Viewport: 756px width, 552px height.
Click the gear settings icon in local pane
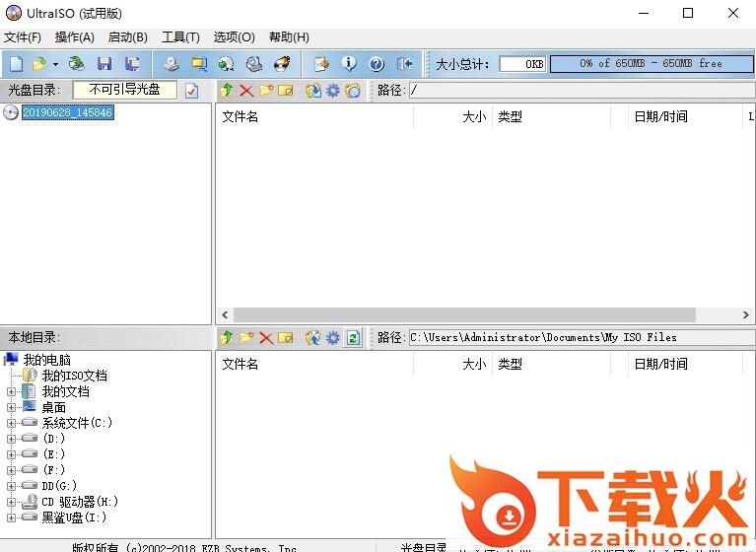point(333,337)
